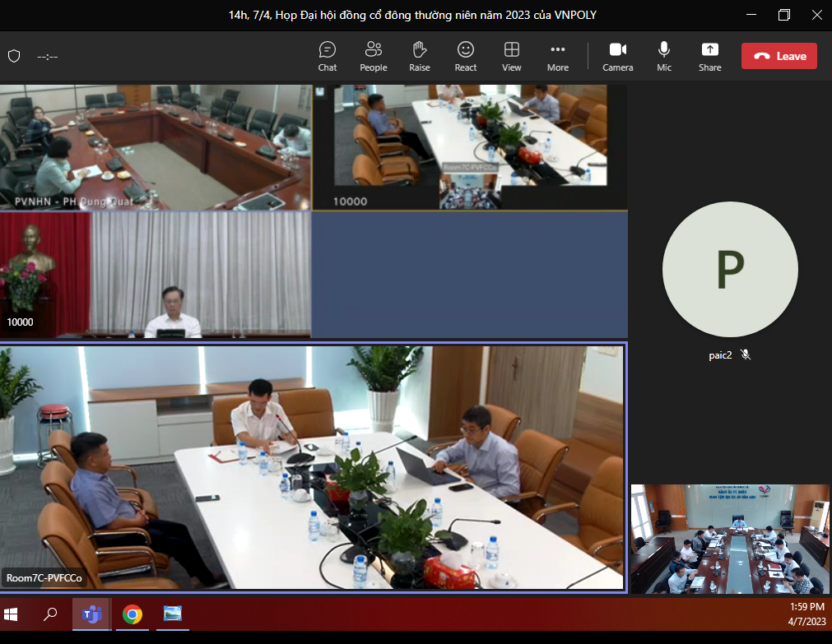Share your screen content
Viewport: 832px width, 644px height.
tap(709, 56)
